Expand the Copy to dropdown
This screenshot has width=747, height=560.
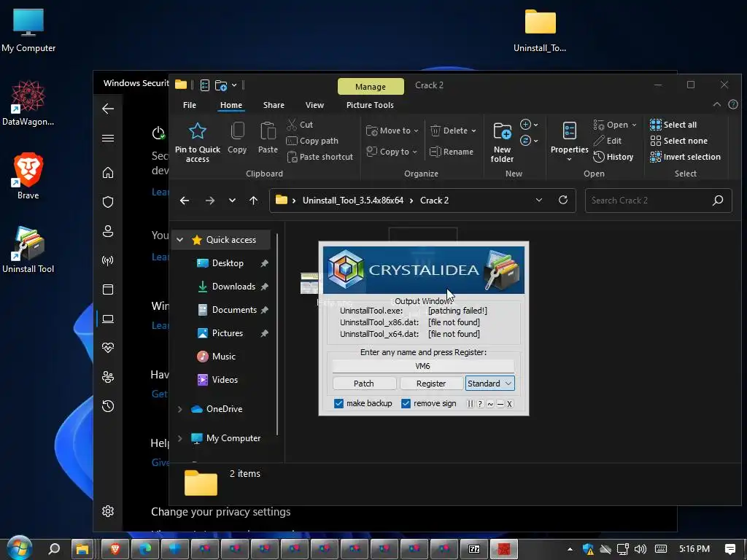point(414,152)
